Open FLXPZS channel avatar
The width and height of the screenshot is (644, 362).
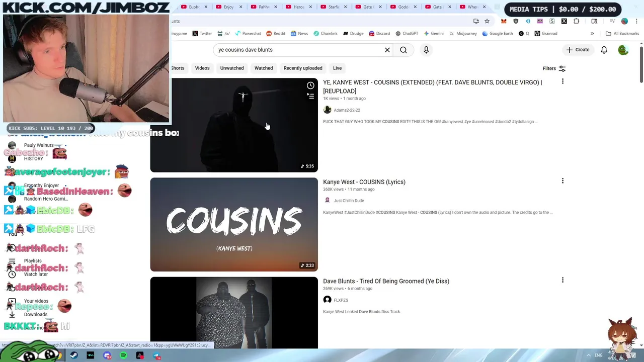327,300
